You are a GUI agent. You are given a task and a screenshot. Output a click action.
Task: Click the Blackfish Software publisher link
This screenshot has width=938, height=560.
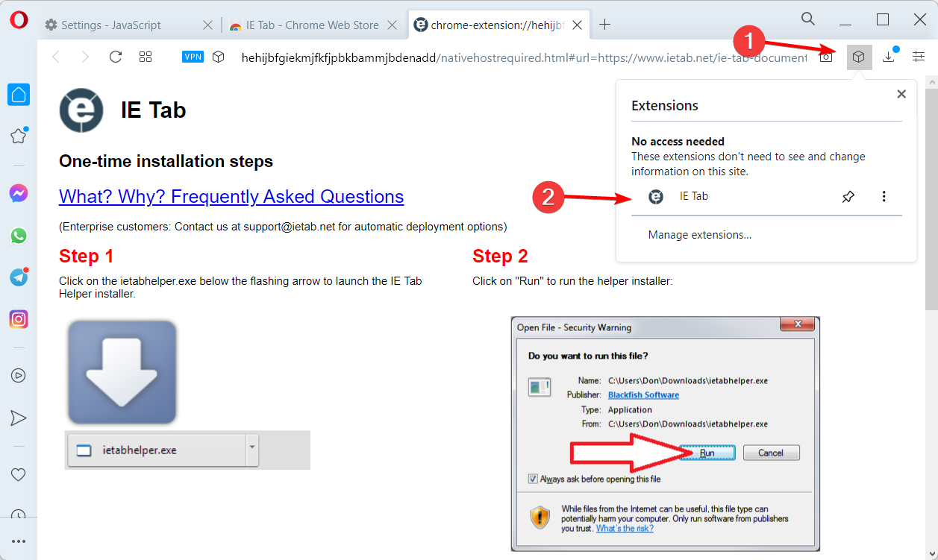coord(643,395)
